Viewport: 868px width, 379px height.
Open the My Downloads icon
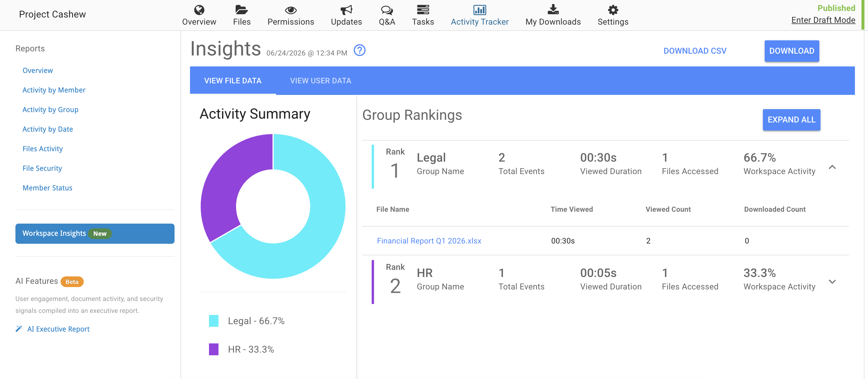point(553,9)
